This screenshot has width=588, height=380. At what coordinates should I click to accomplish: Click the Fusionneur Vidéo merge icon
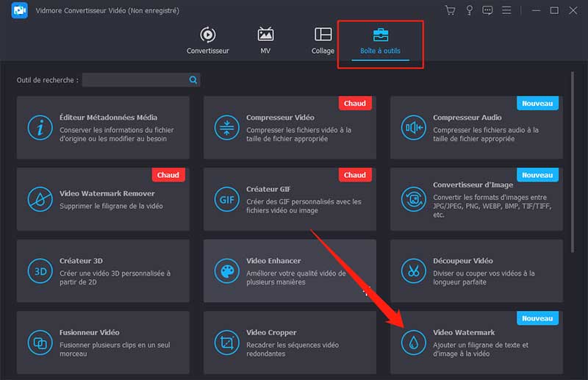tap(40, 343)
